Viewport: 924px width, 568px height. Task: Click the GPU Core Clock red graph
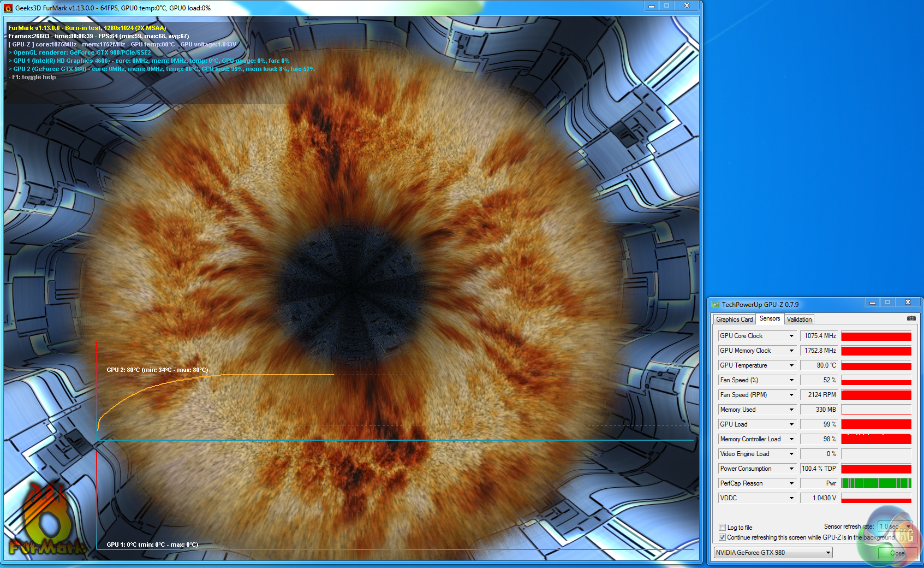(877, 336)
